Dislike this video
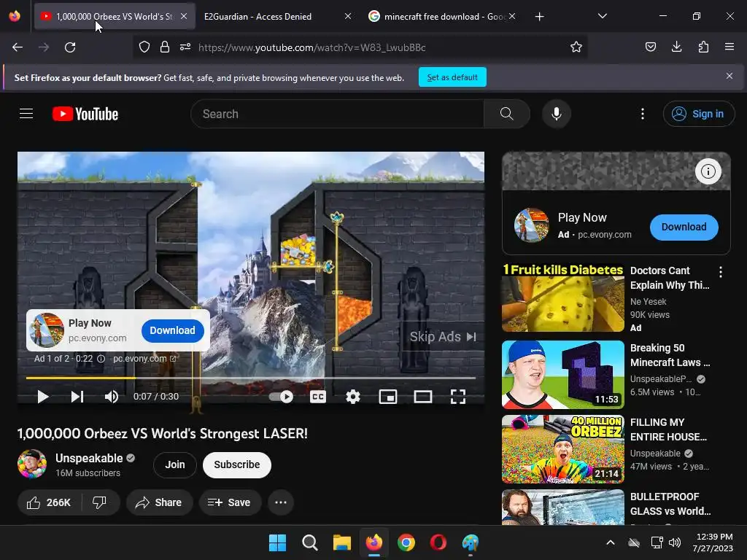The image size is (747, 560). coord(99,502)
